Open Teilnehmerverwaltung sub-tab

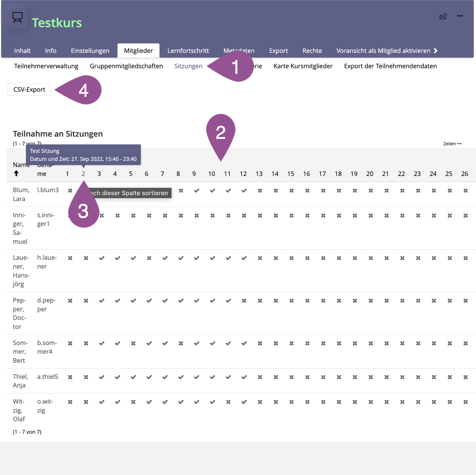(x=46, y=66)
